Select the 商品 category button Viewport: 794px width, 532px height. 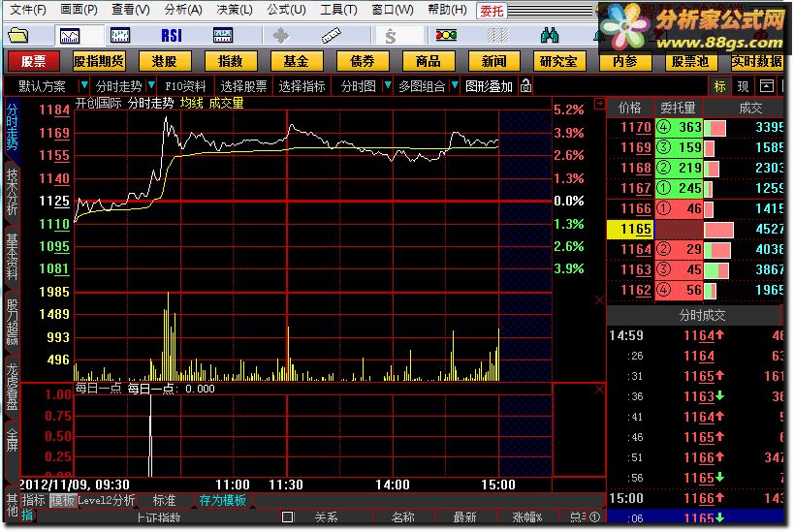pos(428,61)
